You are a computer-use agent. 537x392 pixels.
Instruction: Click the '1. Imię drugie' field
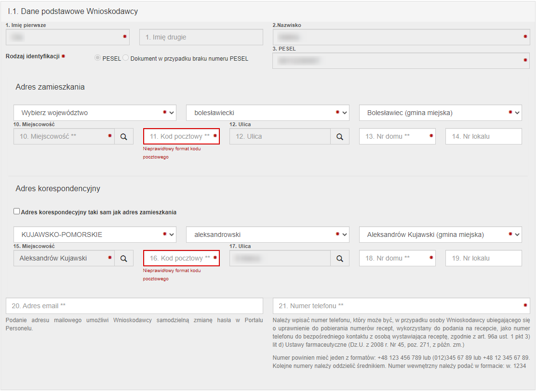(201, 38)
